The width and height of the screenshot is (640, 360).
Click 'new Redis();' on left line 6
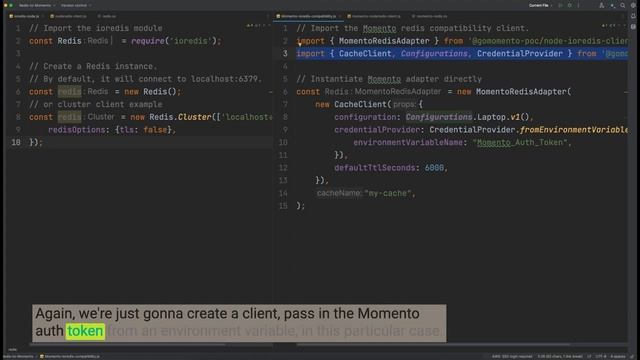[152, 92]
